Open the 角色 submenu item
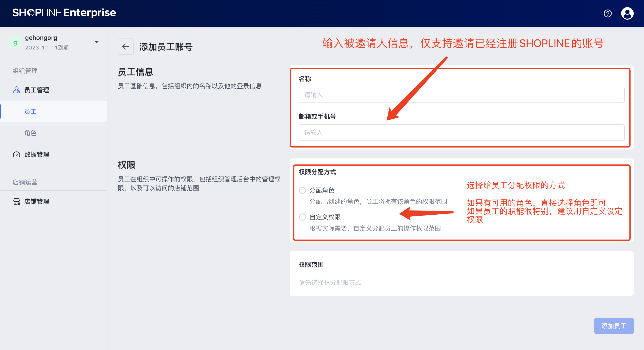The image size is (644, 350). (30, 133)
